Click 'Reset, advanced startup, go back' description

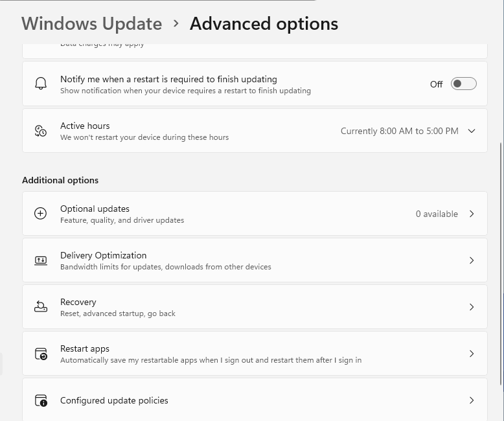118,313
